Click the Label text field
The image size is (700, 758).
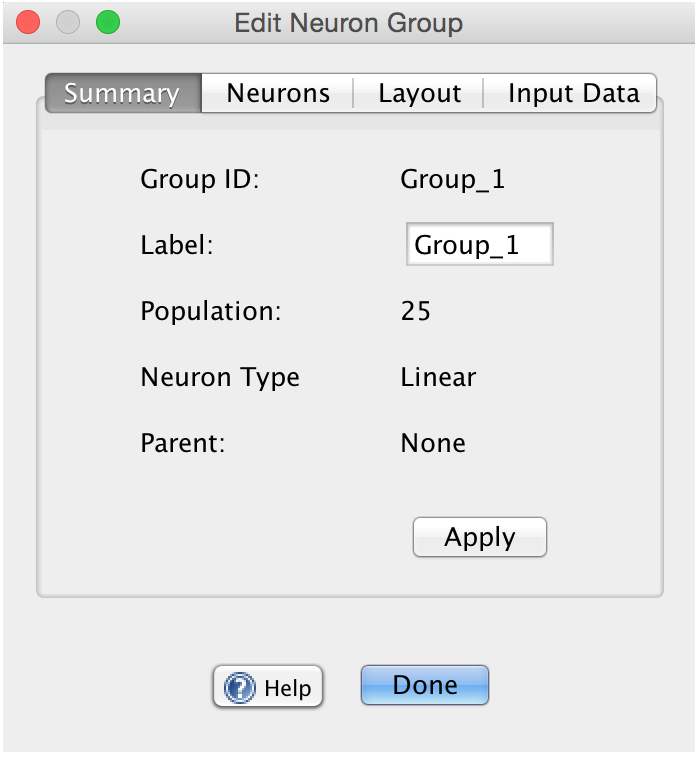pyautogui.click(x=479, y=245)
